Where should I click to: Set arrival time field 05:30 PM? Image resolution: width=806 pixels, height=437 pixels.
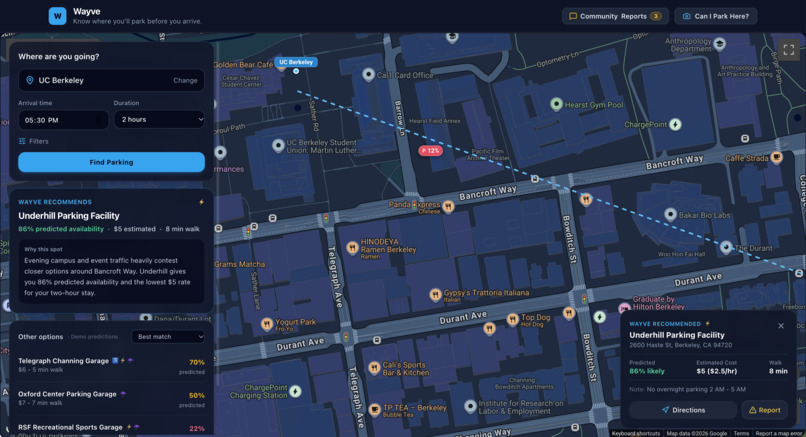tap(63, 120)
